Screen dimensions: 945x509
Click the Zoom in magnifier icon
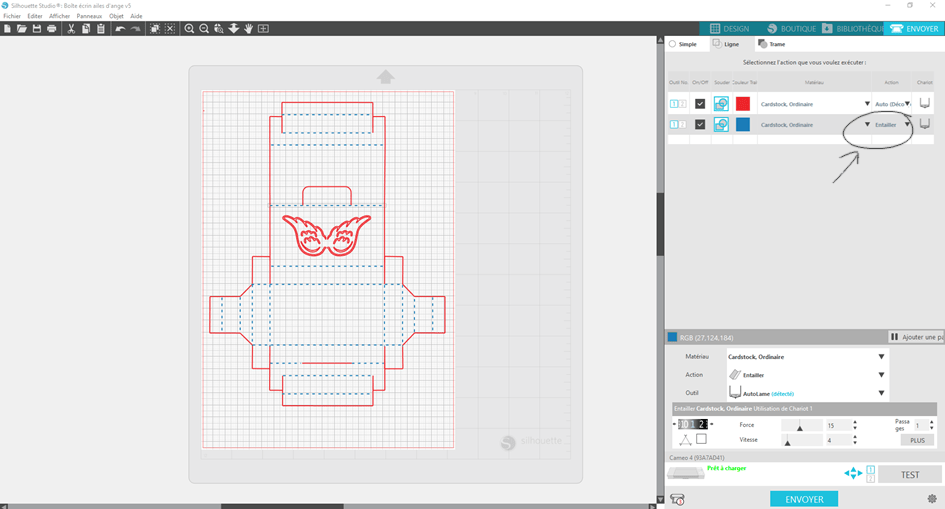click(189, 29)
